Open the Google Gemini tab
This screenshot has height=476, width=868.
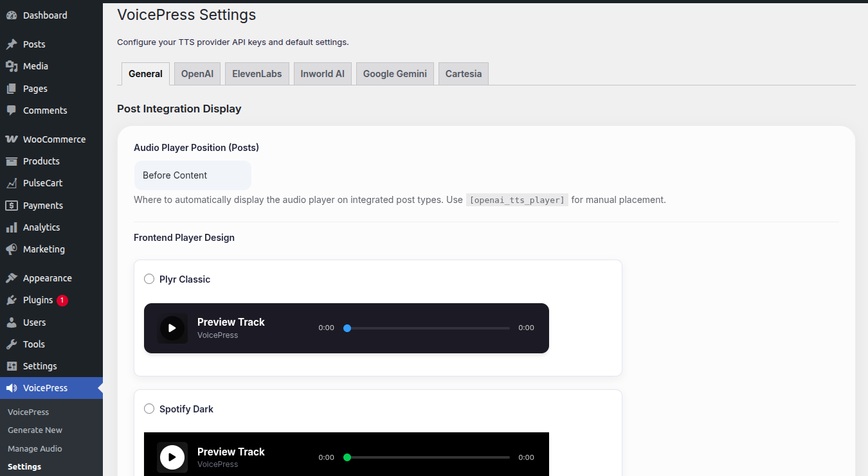tap(395, 74)
